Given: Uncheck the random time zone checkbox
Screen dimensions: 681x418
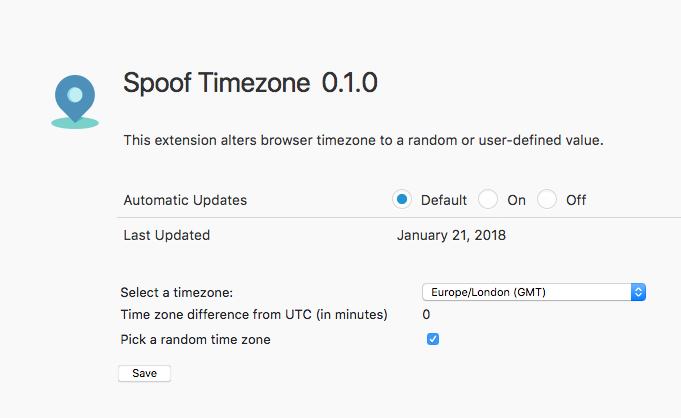Looking at the screenshot, I should 433,339.
